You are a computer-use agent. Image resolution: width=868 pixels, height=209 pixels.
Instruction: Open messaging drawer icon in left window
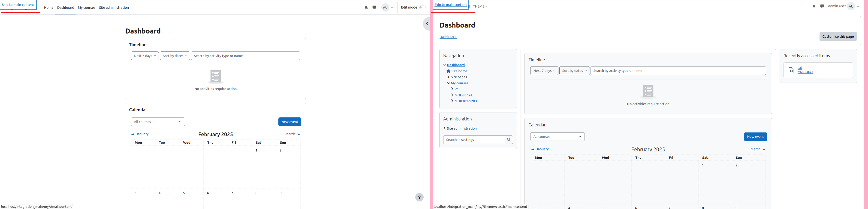374,7
